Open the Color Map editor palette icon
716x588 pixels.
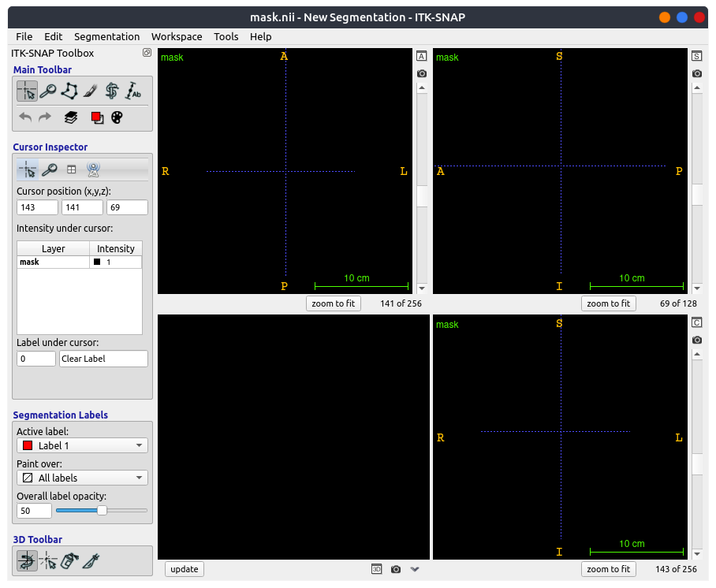(x=117, y=117)
